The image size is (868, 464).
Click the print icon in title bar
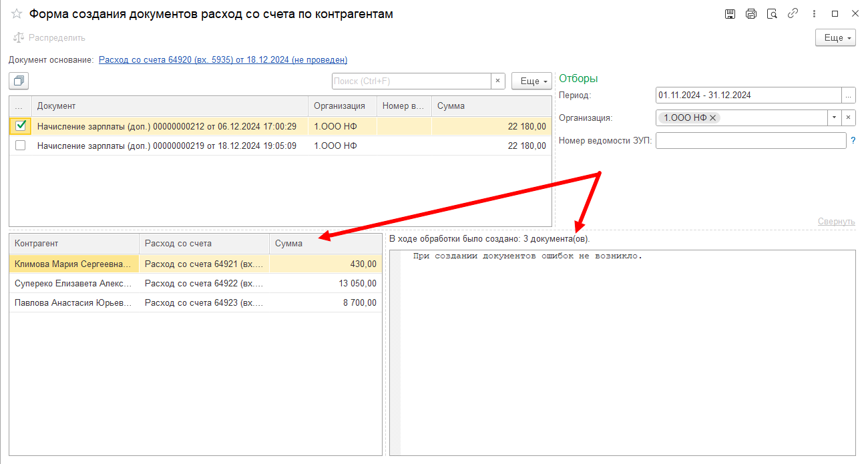pyautogui.click(x=751, y=14)
